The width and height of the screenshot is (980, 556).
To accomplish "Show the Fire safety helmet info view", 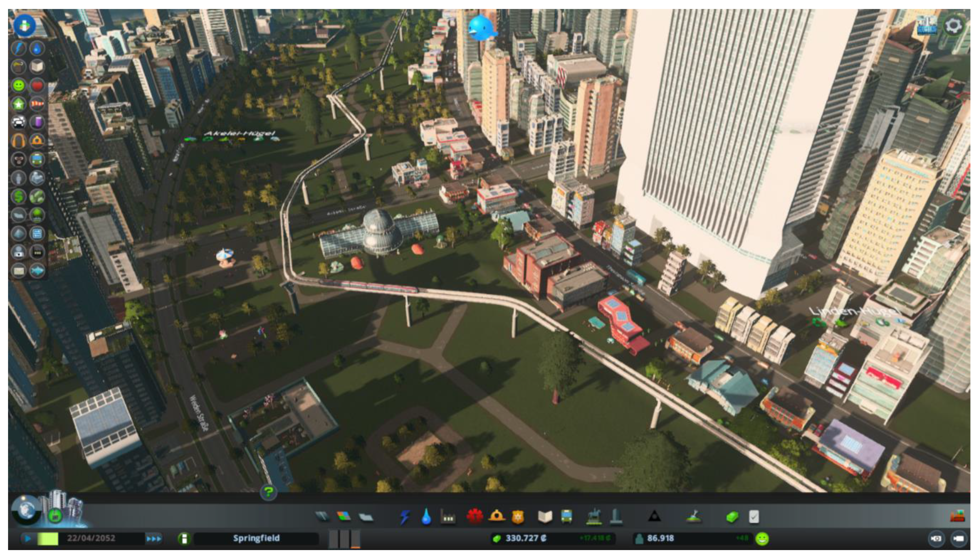I will click(37, 141).
